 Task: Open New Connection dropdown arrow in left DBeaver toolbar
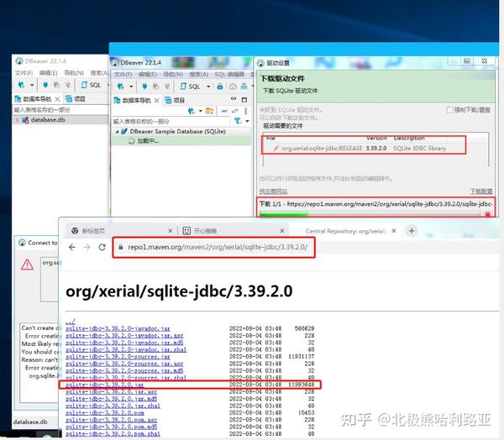coord(32,85)
